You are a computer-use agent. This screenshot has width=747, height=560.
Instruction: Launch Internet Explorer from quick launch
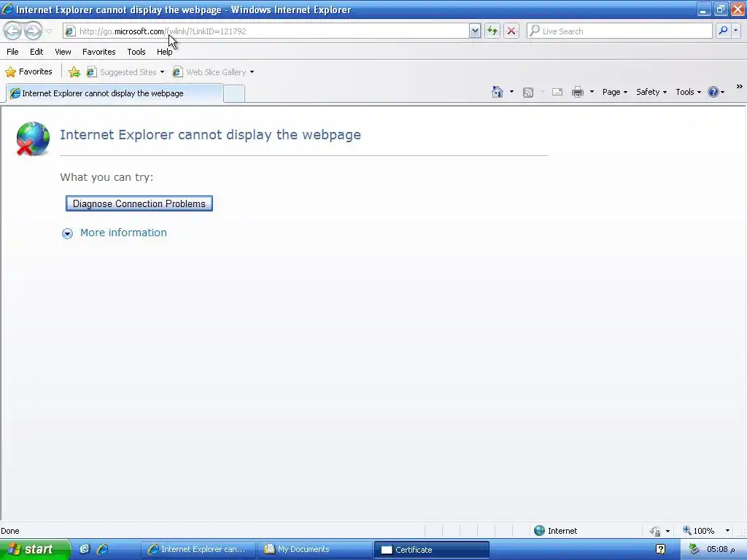point(102,549)
